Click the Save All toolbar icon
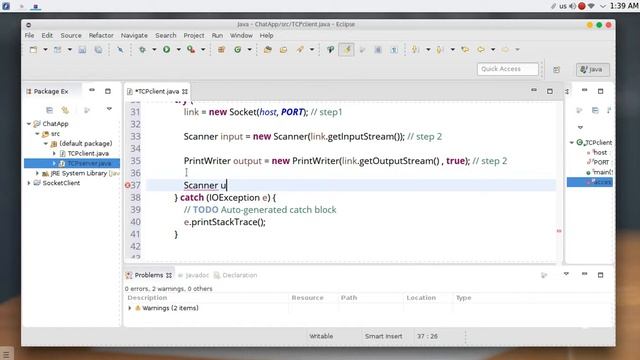The image size is (640, 360). (x=98, y=50)
